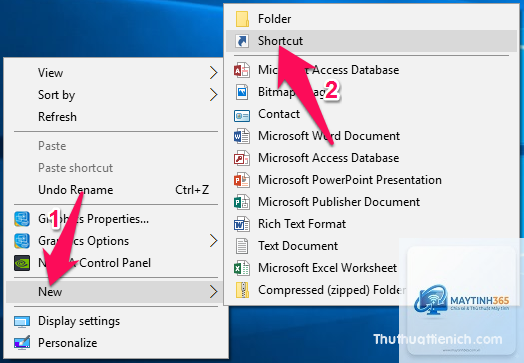Choose Refresh from the context menu
This screenshot has width=524, height=363.
tap(57, 117)
